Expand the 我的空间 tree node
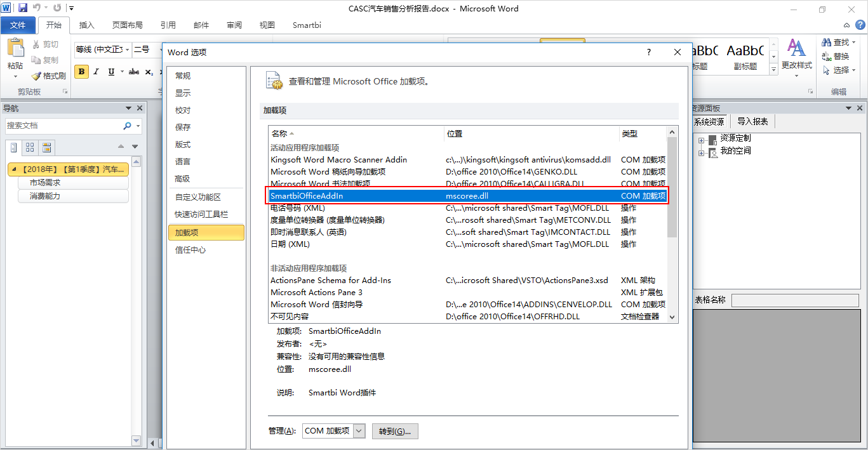Viewport: 868px width, 450px height. click(702, 152)
